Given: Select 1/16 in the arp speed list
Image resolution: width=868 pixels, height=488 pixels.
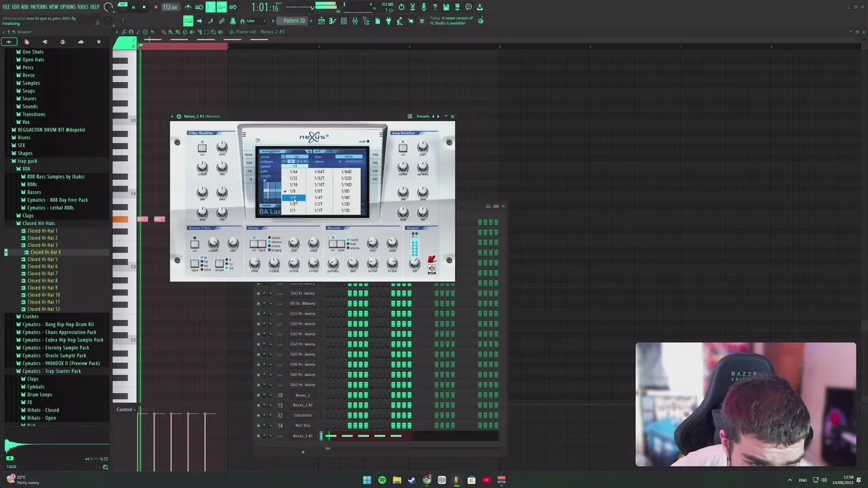Looking at the screenshot, I should point(294,184).
